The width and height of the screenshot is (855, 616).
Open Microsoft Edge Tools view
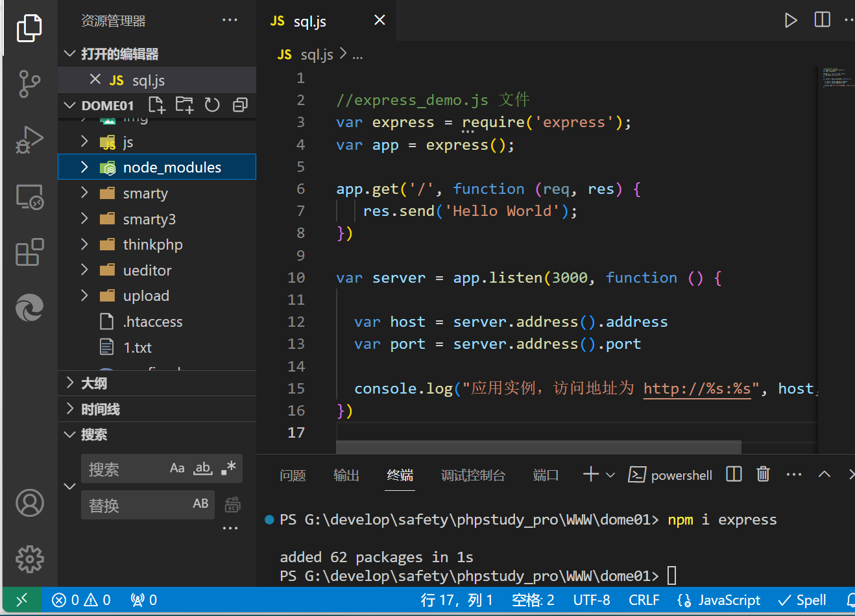pyautogui.click(x=29, y=308)
